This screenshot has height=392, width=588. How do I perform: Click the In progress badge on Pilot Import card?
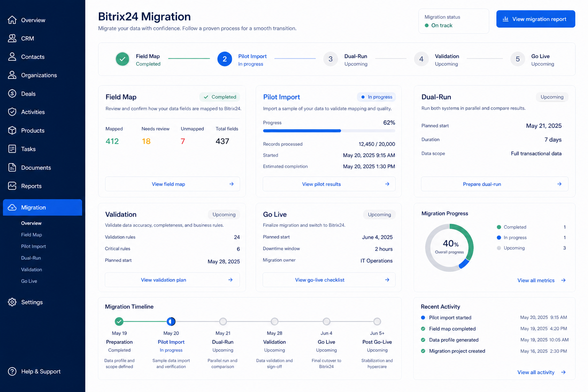(x=376, y=97)
